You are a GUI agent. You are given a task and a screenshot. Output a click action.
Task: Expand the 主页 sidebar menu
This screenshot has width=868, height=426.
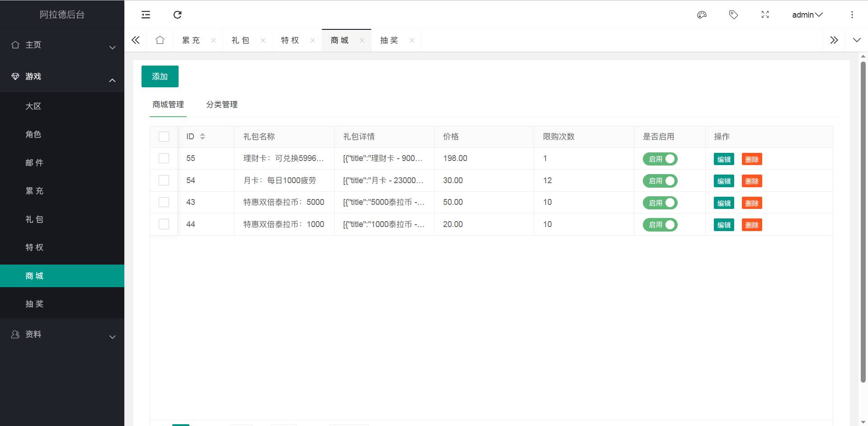point(62,45)
